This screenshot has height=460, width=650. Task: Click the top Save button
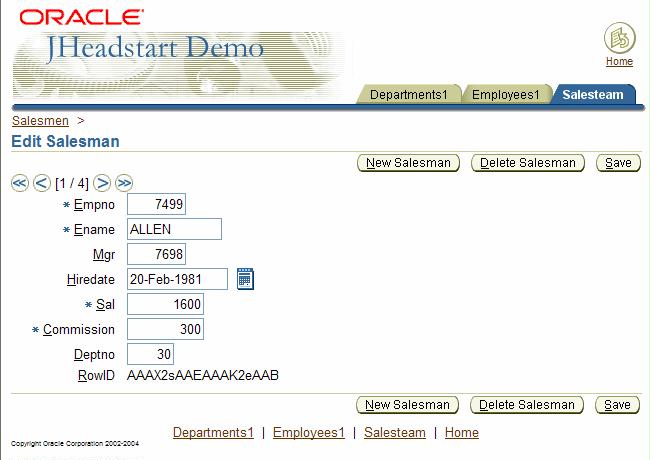point(618,163)
